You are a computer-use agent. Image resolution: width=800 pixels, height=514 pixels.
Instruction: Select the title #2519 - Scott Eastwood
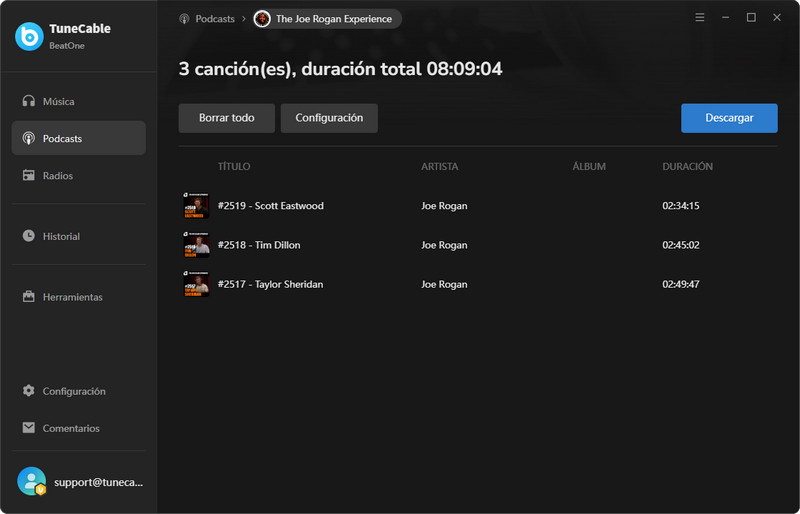pos(271,206)
